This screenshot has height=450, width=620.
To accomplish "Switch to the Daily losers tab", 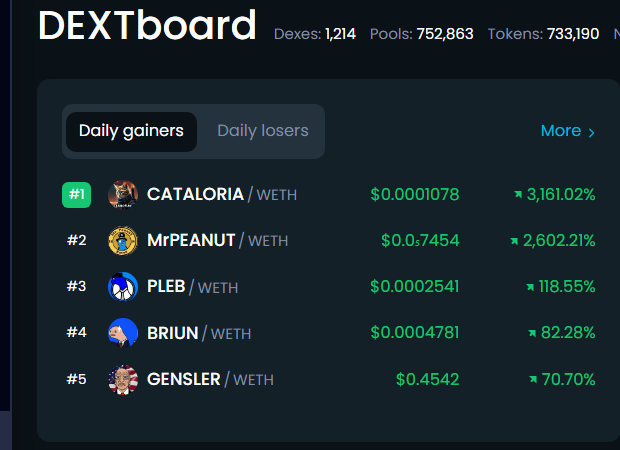I will [263, 131].
